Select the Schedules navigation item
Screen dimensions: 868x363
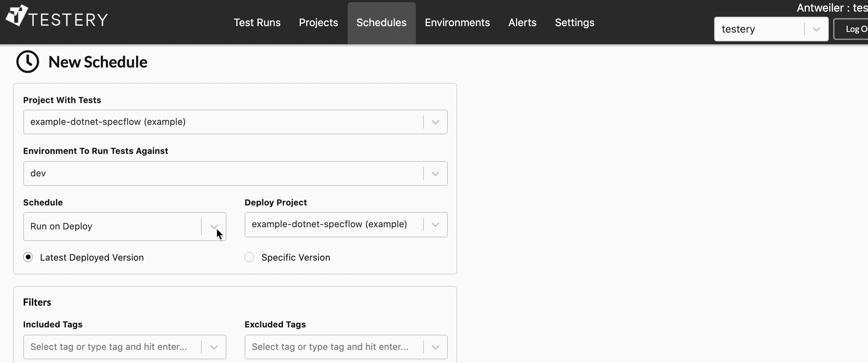pyautogui.click(x=381, y=23)
